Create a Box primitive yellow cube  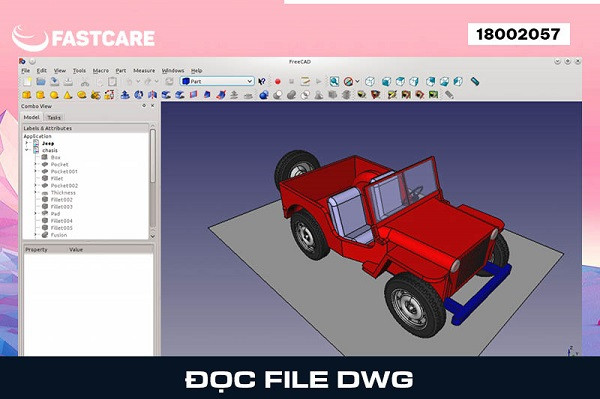(27, 95)
